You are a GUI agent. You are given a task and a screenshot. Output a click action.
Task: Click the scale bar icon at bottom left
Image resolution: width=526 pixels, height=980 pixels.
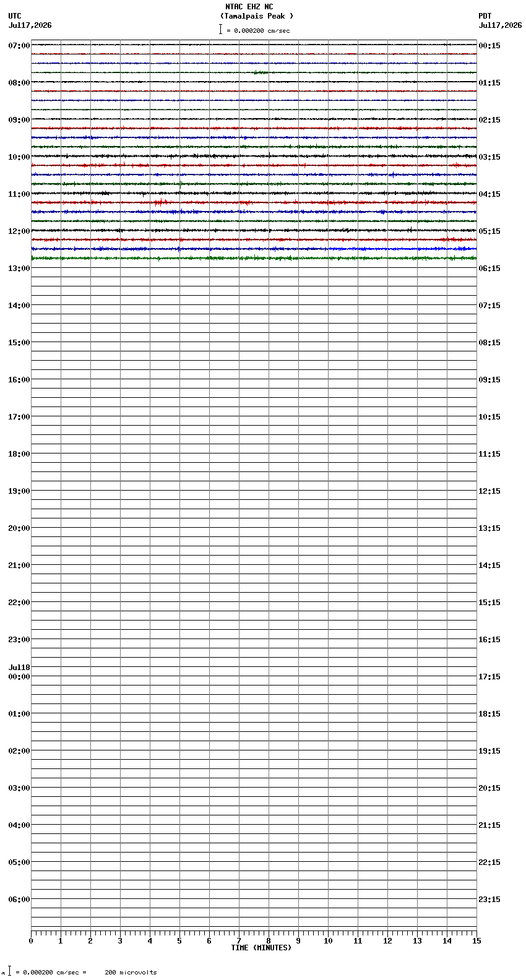(9, 971)
